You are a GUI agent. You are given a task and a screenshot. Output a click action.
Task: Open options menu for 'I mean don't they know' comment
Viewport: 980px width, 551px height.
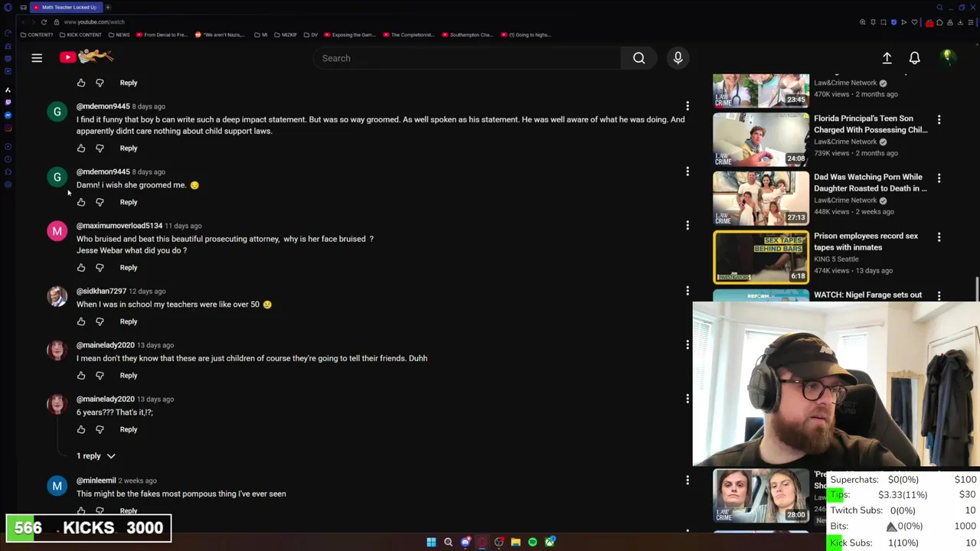point(688,345)
